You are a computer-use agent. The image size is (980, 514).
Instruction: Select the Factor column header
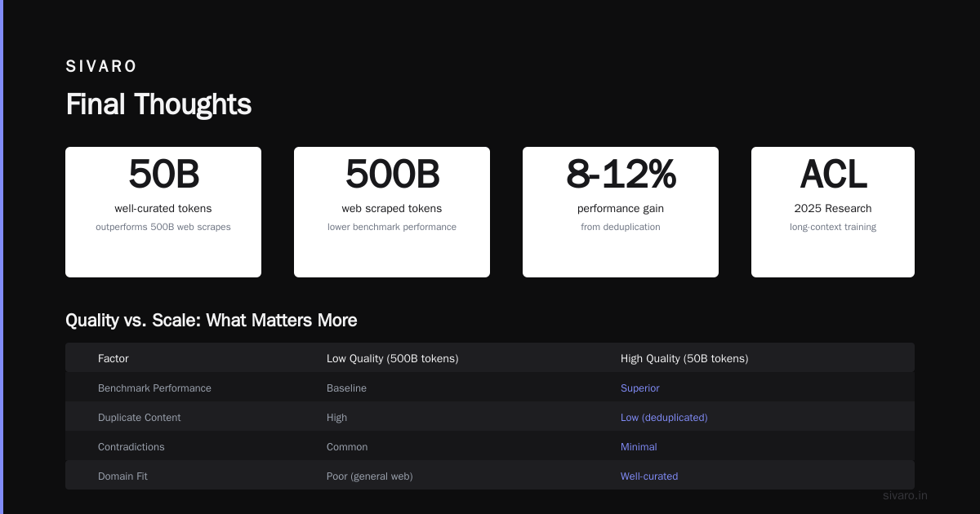tap(114, 358)
